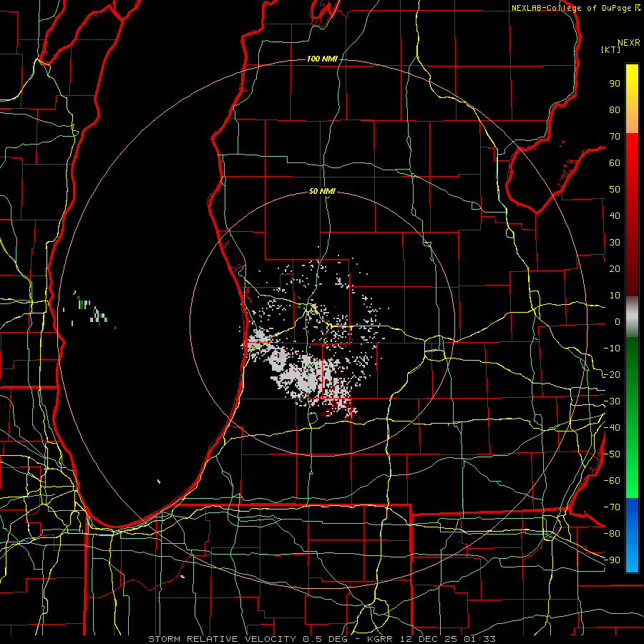644x644 pixels.
Task: Click the gray zero-velocity segment of color bar
Action: coord(632,317)
